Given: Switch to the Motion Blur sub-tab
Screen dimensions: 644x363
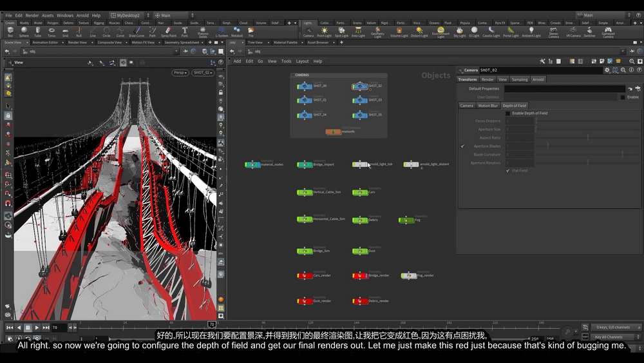Looking at the screenshot, I should [488, 106].
